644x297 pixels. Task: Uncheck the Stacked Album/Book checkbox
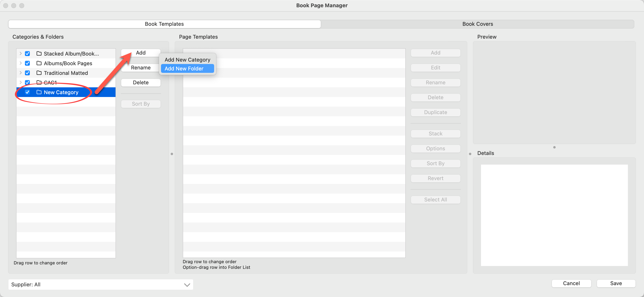[x=28, y=54]
